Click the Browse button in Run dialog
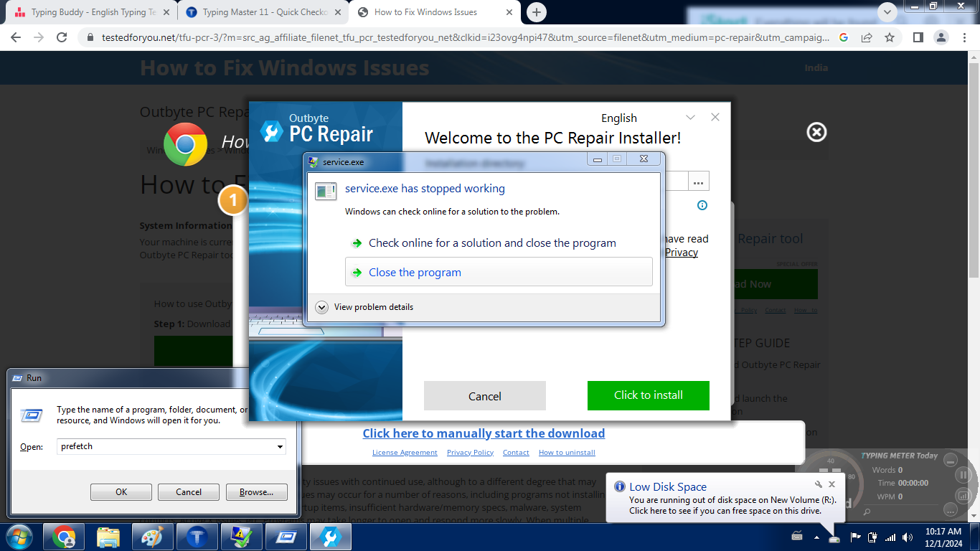 (x=256, y=492)
